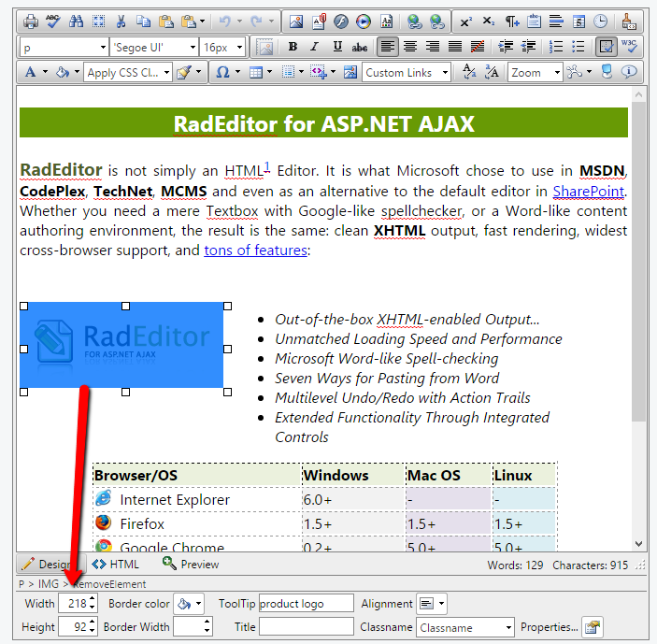Follow the SharePoint link
The width and height of the screenshot is (657, 644).
(x=588, y=191)
